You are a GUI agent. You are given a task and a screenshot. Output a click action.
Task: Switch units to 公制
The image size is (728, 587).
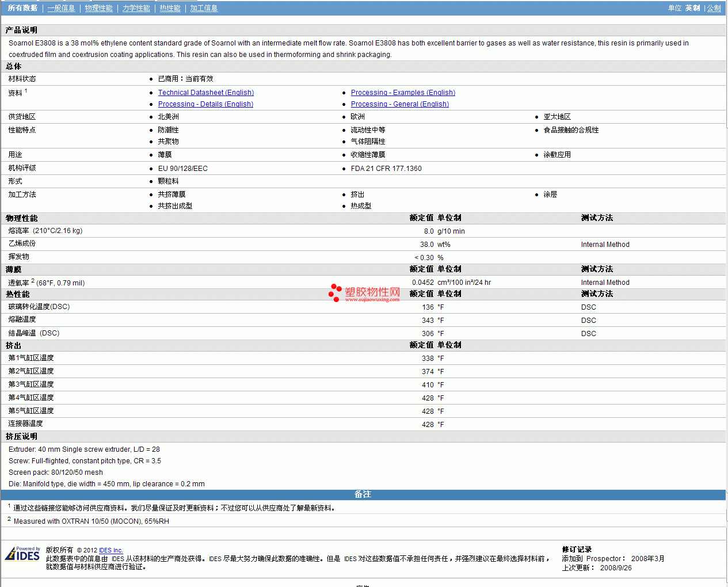click(x=714, y=8)
